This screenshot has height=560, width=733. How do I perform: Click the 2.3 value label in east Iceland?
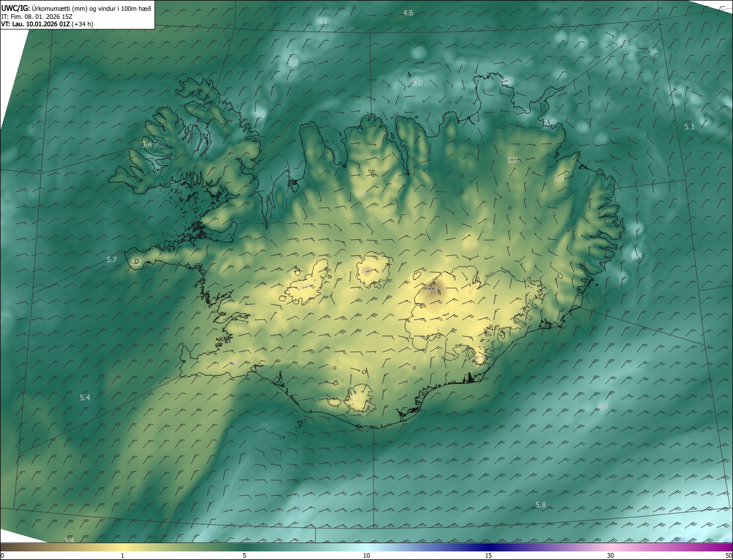559,179
